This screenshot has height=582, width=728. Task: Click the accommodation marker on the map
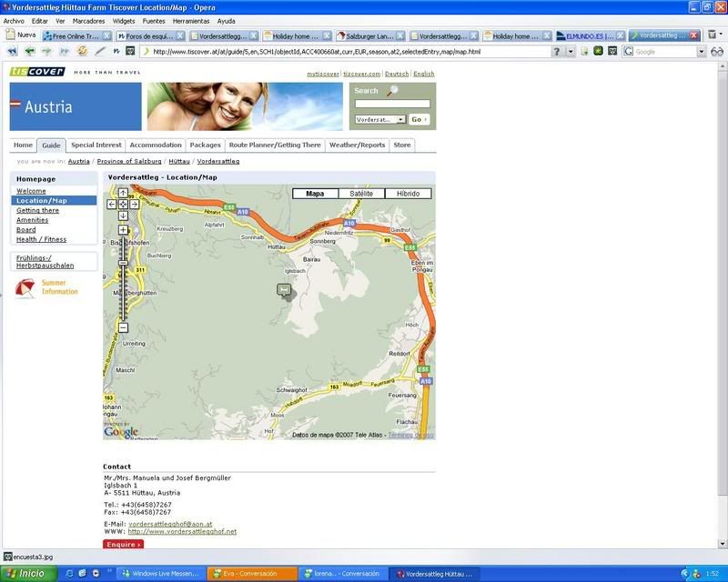coord(284,290)
